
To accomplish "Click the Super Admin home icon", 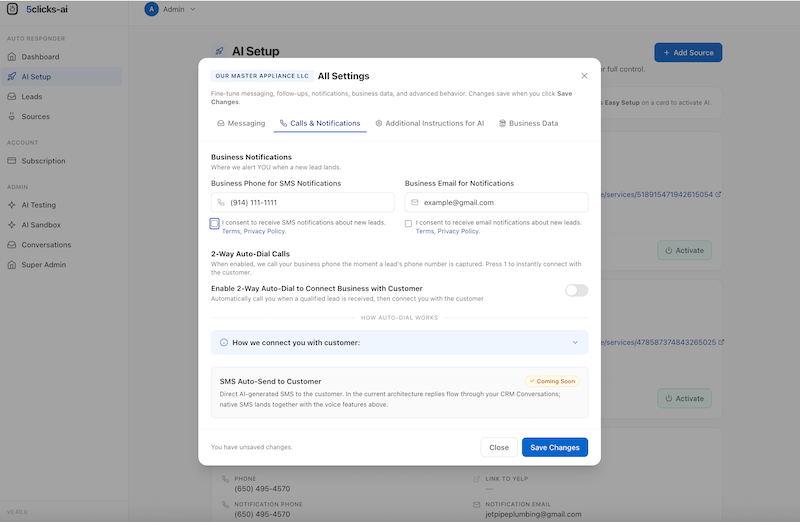I will click(x=12, y=264).
